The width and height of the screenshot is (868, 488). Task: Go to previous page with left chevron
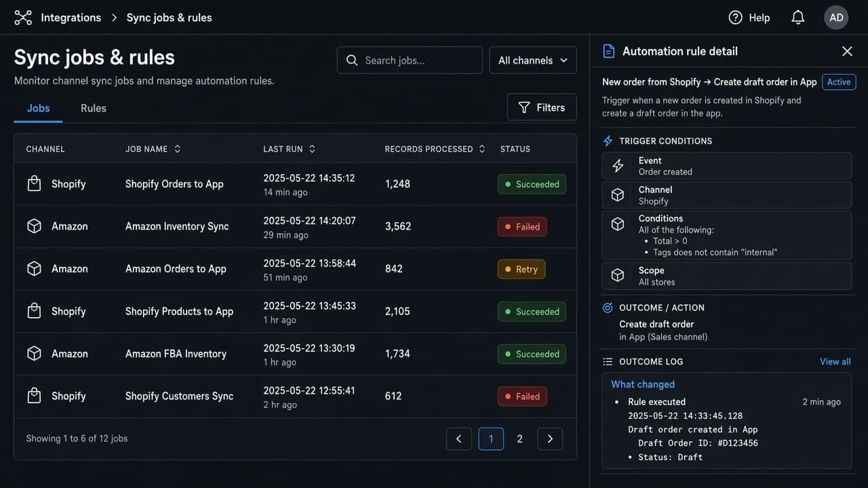pos(458,439)
